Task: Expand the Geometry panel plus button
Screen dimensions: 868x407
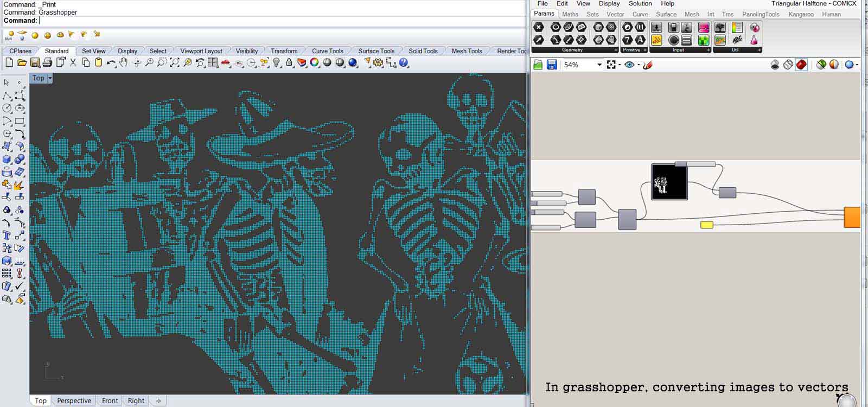Action: tap(616, 50)
